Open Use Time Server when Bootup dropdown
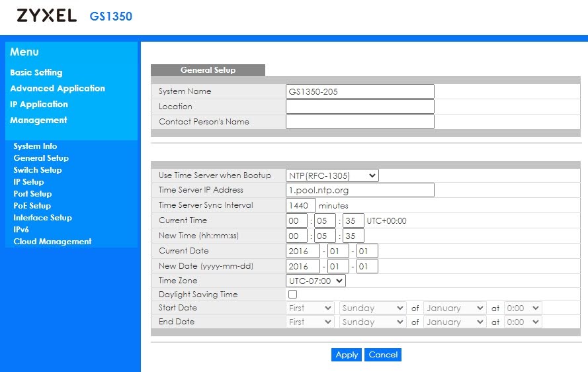Image resolution: width=588 pixels, height=372 pixels. click(x=332, y=175)
